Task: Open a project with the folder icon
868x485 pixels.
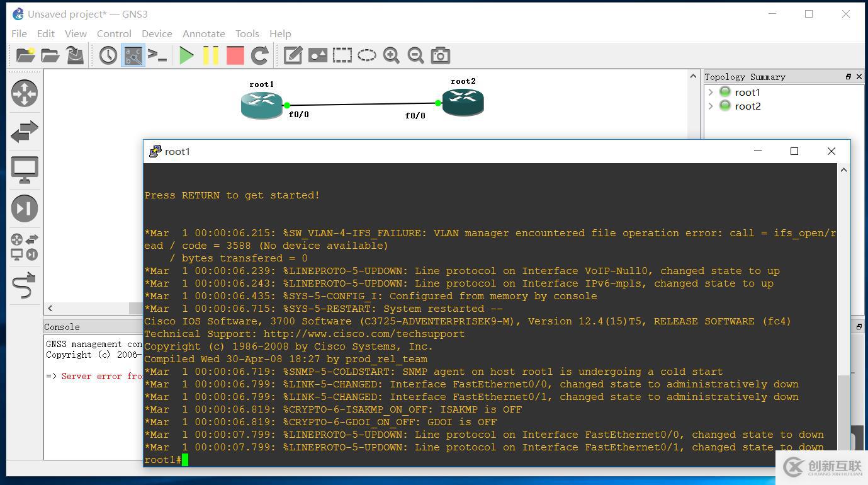Action: 50,55
